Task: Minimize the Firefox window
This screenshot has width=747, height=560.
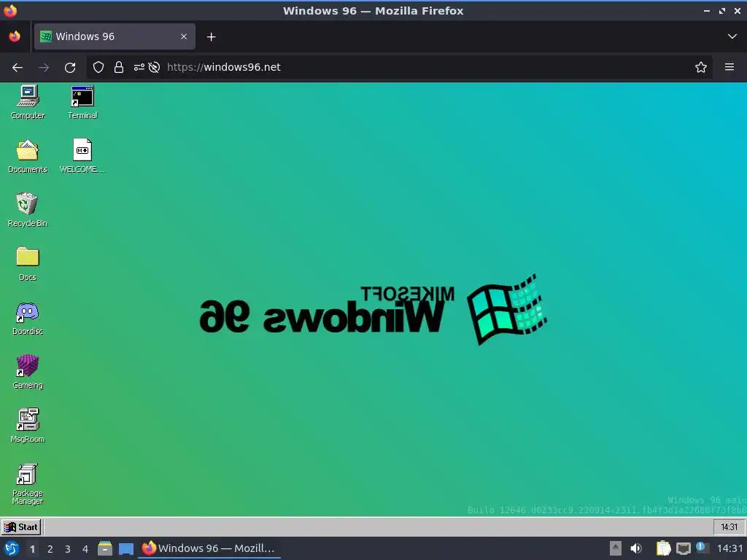Action: tap(706, 11)
